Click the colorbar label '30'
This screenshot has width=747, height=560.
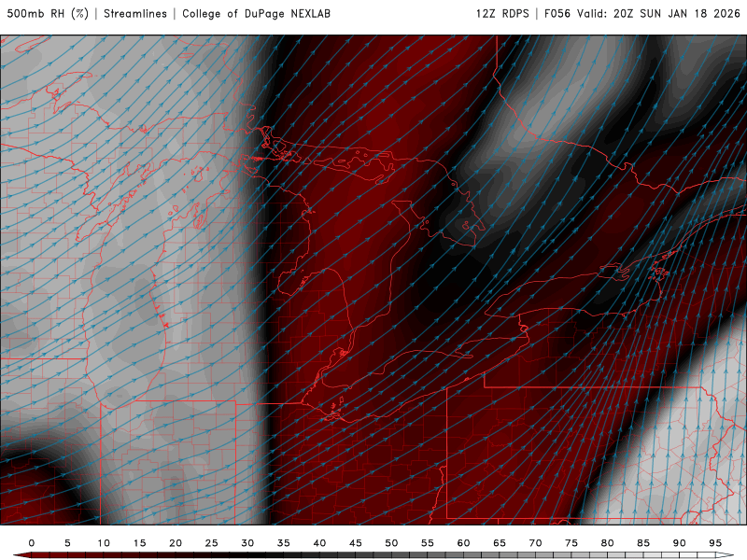247,543
